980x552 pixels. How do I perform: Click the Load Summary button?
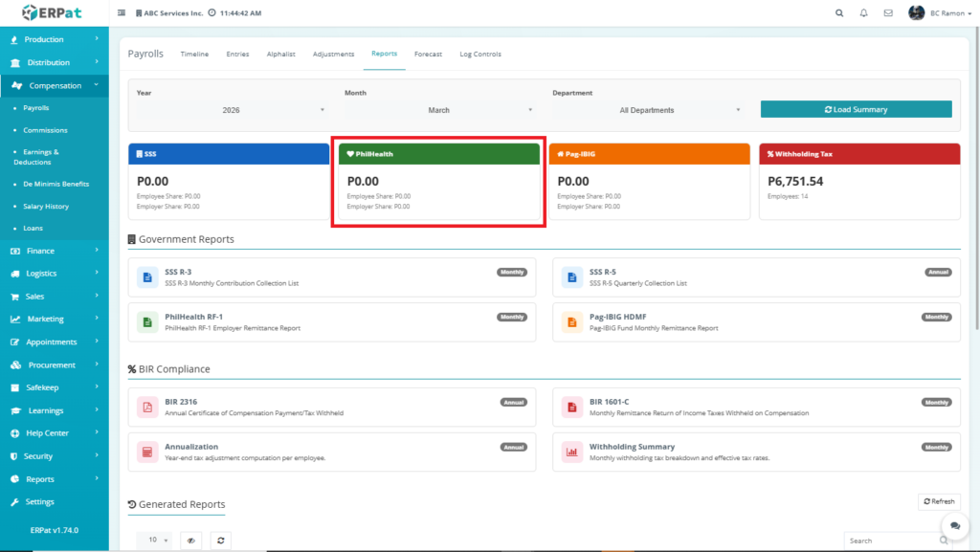(856, 109)
